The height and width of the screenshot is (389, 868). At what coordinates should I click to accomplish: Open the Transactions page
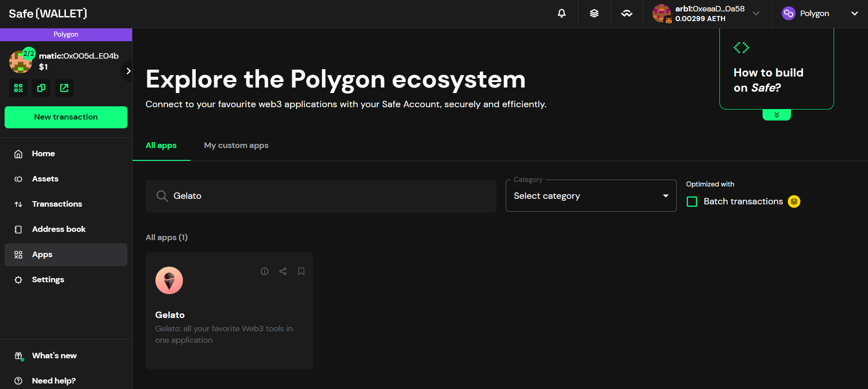click(66, 204)
